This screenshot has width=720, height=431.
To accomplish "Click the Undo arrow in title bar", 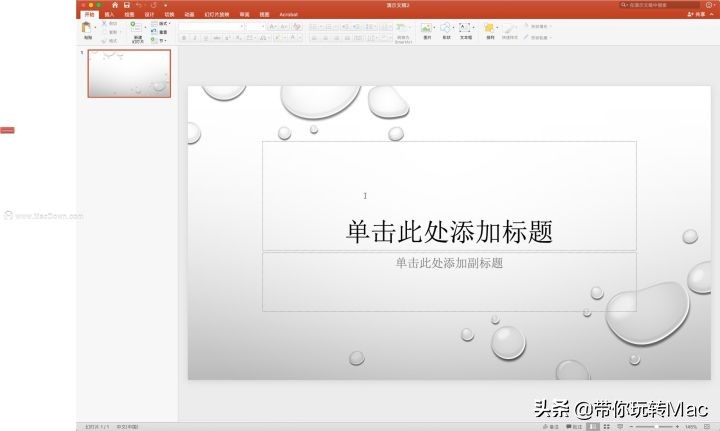I will click(x=139, y=5).
